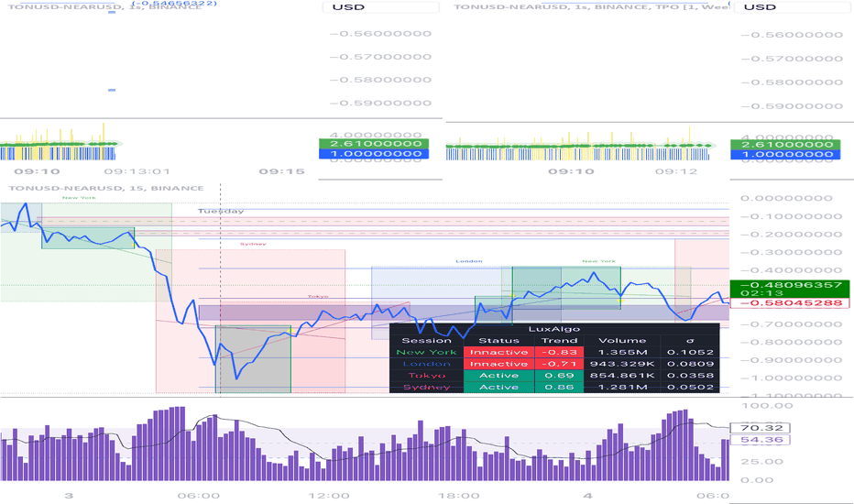Screen dimensions: 854x504
Task: Click the 100.00 value on oscillator scale
Action: 767,406
